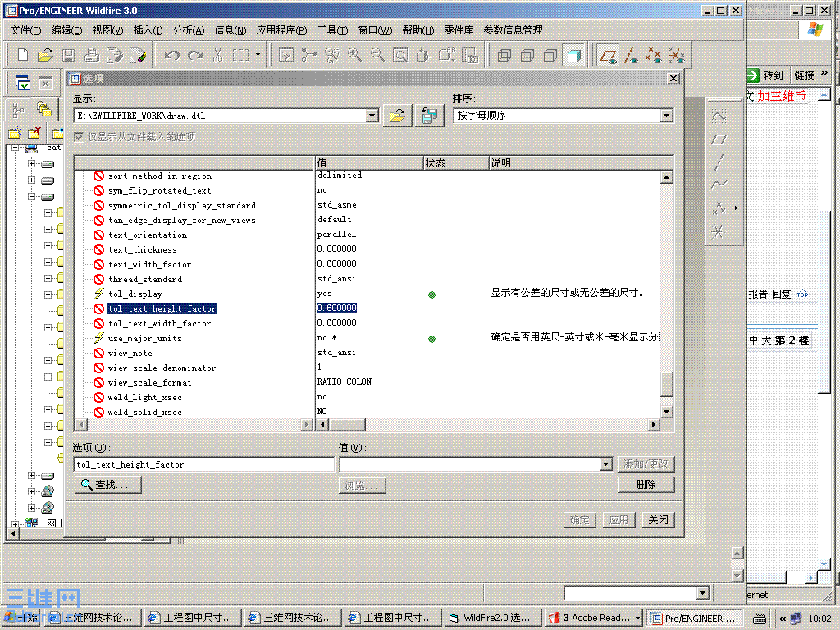Click the Cut scissors icon
Viewport: 840px width, 630px height.
[217, 55]
